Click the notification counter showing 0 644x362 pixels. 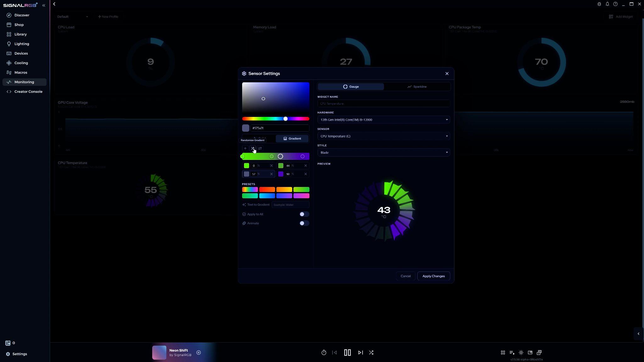[10, 343]
